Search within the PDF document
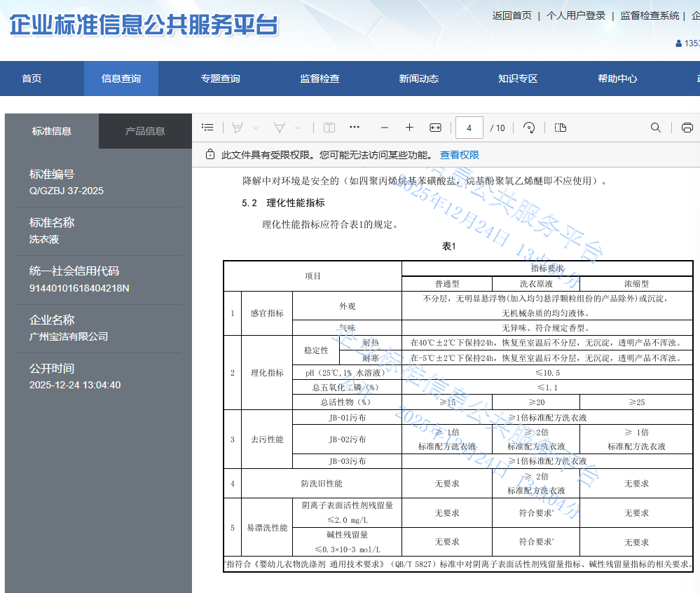This screenshot has width=700, height=593. [656, 128]
